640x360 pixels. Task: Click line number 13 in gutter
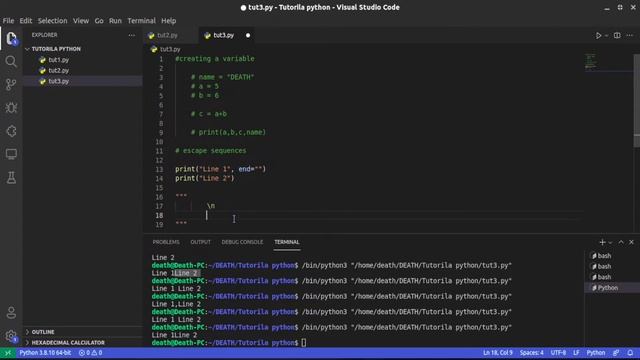point(159,169)
